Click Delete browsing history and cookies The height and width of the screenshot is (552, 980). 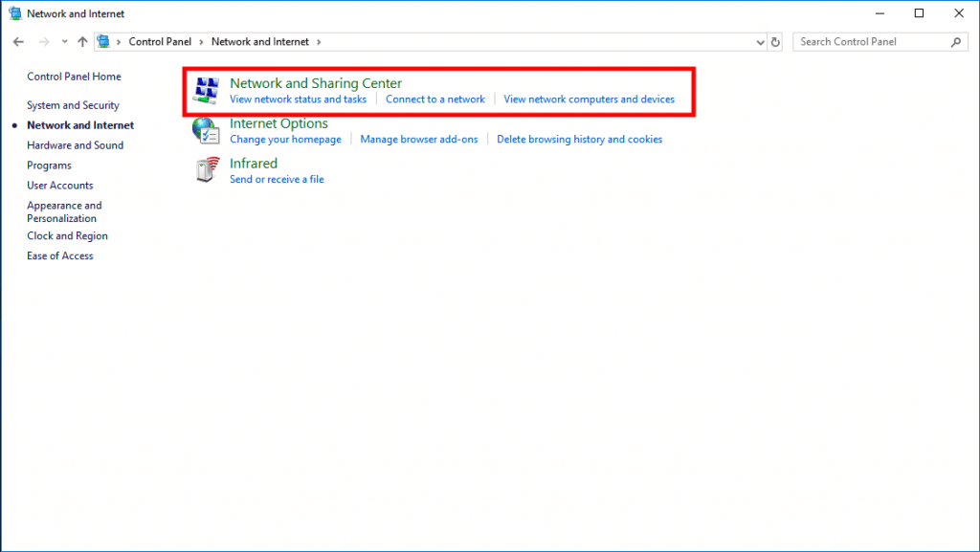pyautogui.click(x=579, y=139)
